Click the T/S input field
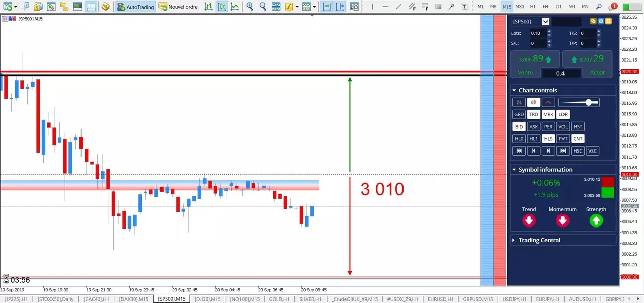 (x=587, y=33)
